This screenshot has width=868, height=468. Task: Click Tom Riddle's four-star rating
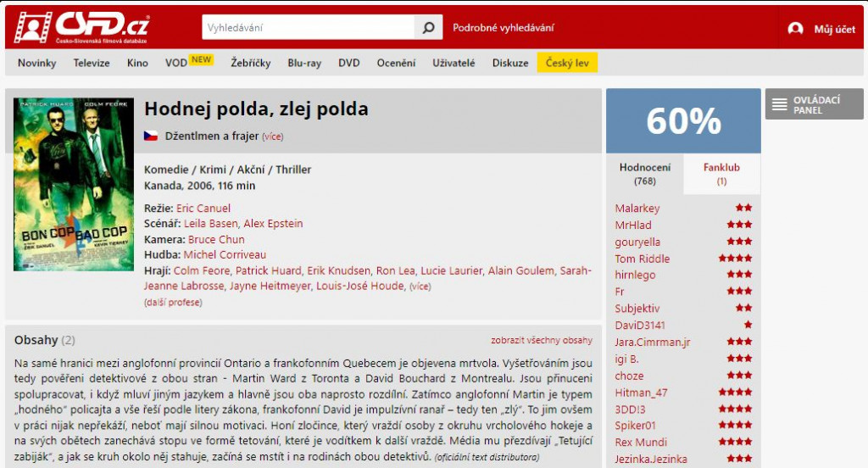tap(735, 258)
